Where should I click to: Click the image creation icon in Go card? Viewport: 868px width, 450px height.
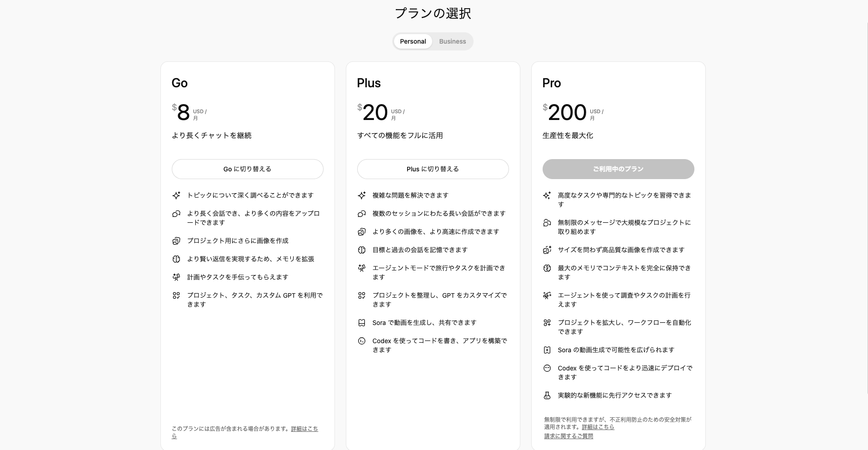(x=177, y=240)
